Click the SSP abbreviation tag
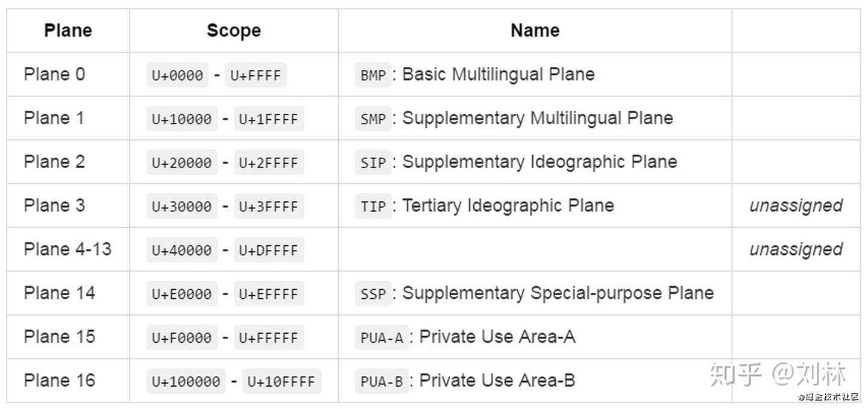The height and width of the screenshot is (409, 868). (x=373, y=294)
